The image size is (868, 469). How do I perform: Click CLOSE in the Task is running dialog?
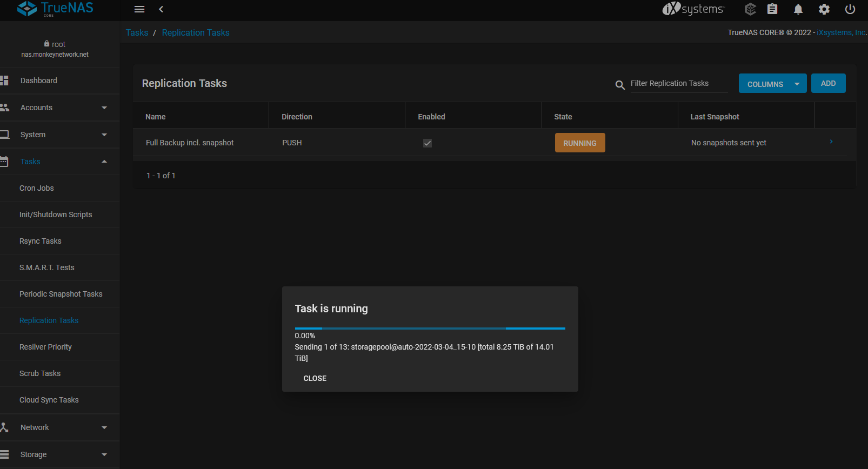pyautogui.click(x=315, y=378)
